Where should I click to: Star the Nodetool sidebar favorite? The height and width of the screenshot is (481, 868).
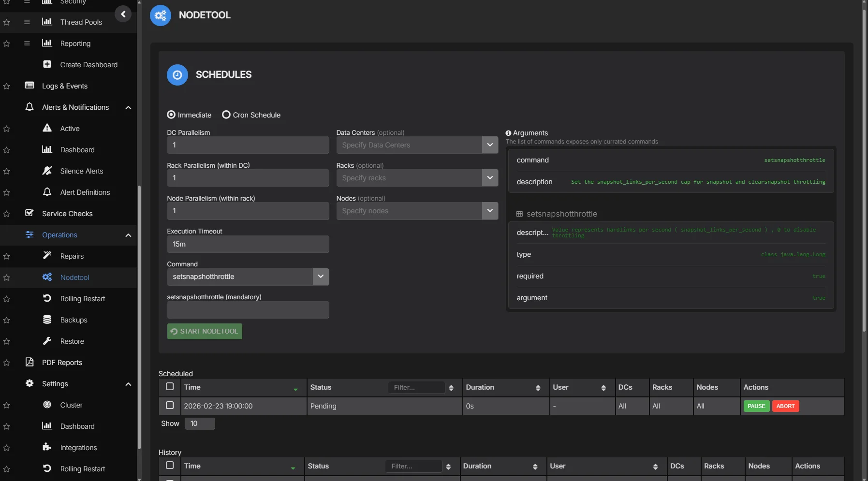coord(6,277)
